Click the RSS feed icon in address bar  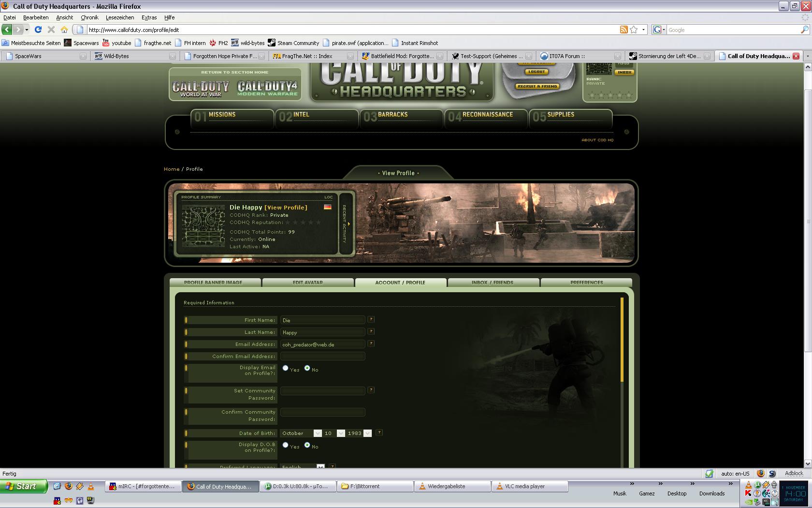[624, 30]
